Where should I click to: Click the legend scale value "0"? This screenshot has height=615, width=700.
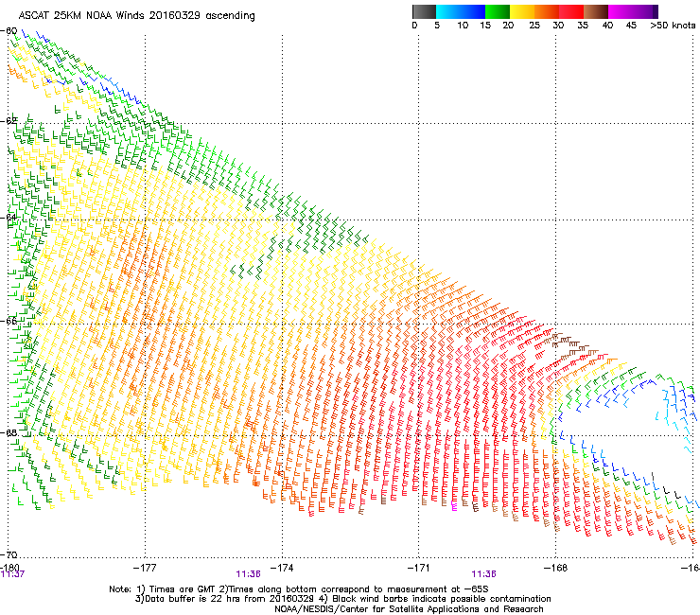(414, 26)
